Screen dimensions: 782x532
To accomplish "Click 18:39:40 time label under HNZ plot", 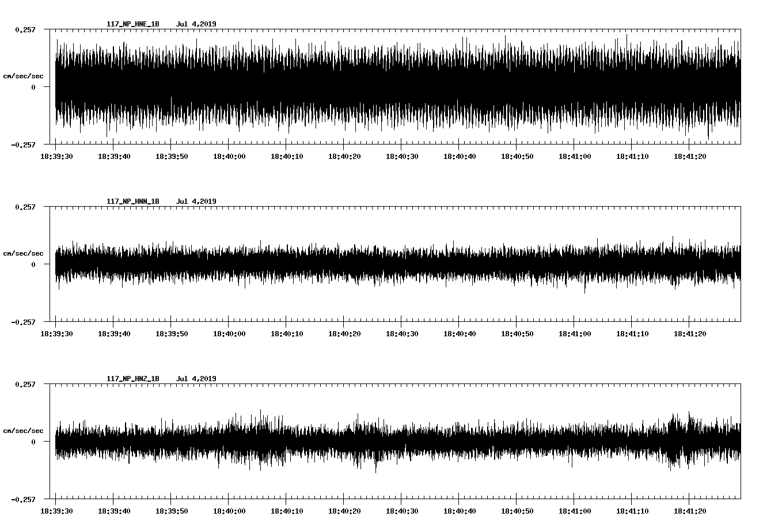I will coord(114,511).
